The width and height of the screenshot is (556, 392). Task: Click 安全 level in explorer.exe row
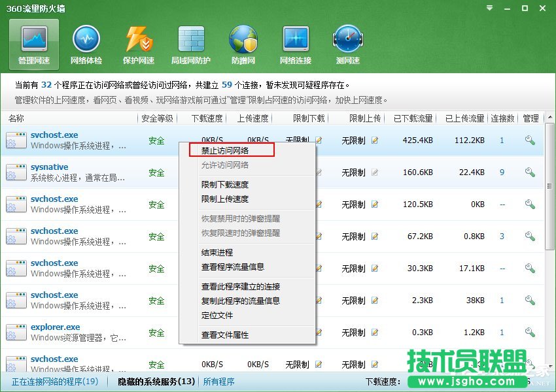[156, 333]
